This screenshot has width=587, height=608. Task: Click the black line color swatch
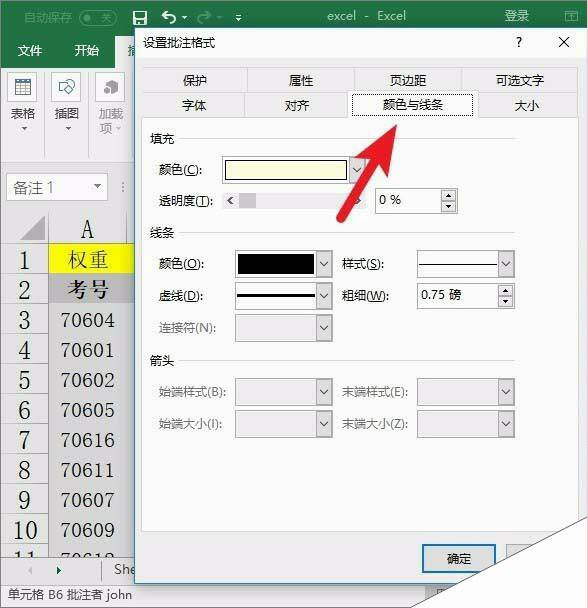click(276, 264)
